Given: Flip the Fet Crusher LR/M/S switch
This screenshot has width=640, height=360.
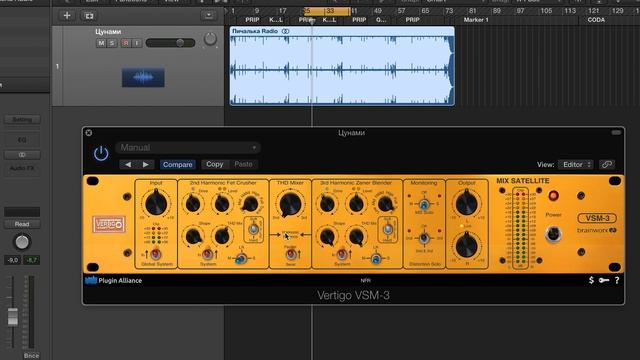Looking at the screenshot, I should 241,258.
